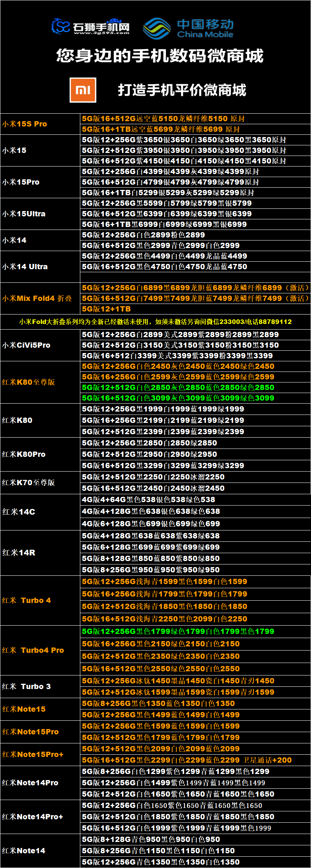Select the 小米CiVi5Pro model name cell
This screenshot has width=311, height=868.
pyautogui.click(x=40, y=345)
